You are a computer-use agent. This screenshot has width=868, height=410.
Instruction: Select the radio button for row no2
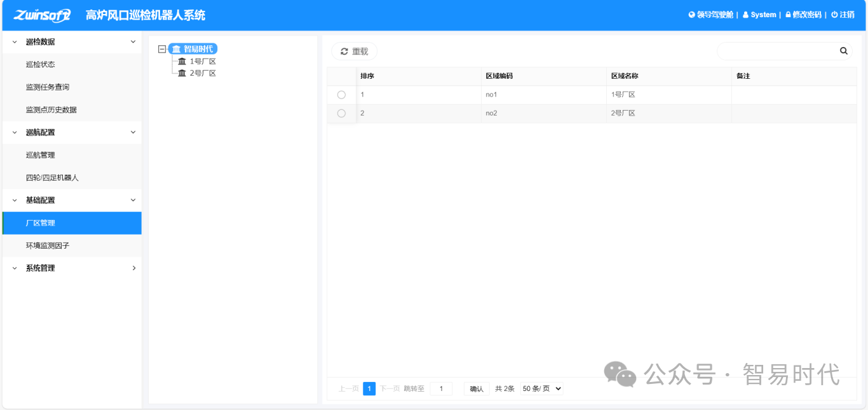click(x=341, y=113)
